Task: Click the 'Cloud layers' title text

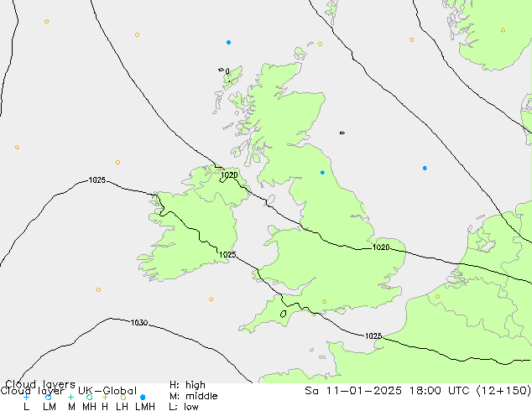Action: click(40, 384)
